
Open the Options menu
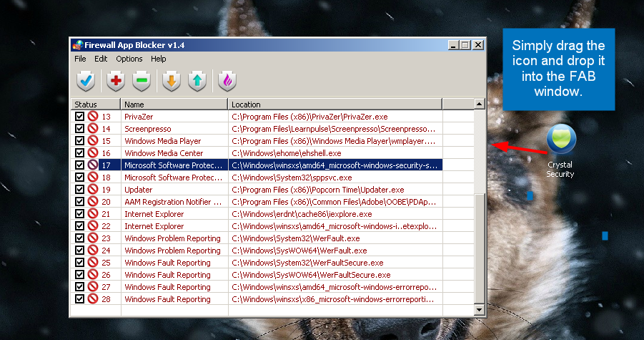(129, 59)
